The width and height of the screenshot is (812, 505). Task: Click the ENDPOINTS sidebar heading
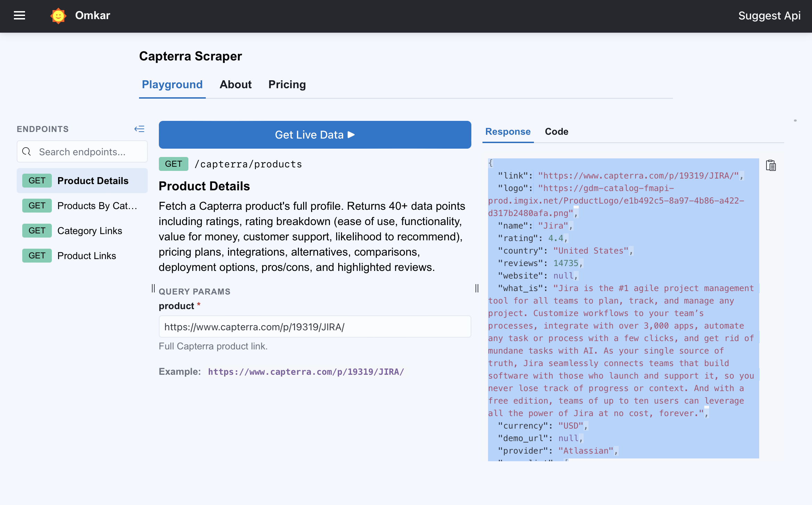pyautogui.click(x=43, y=129)
